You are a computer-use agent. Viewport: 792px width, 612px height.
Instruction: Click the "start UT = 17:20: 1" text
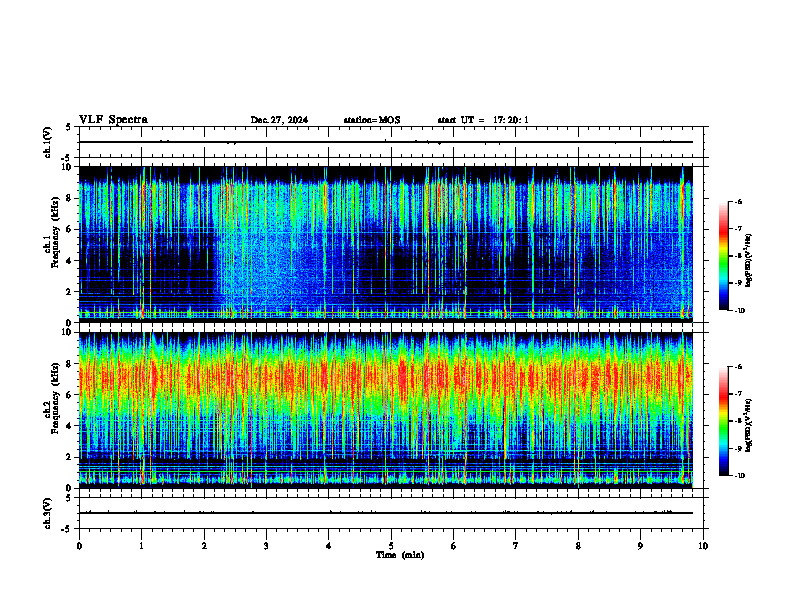(x=483, y=120)
